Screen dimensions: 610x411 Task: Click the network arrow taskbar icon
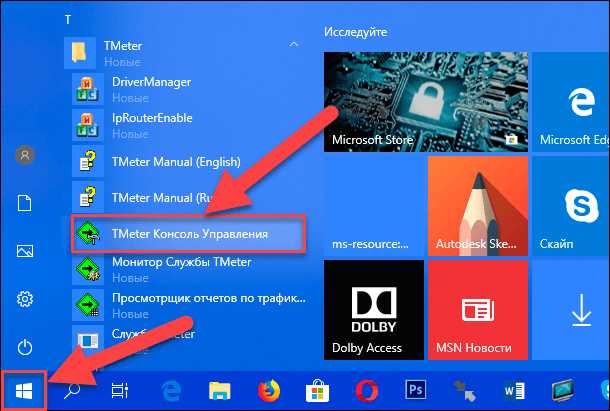[465, 391]
